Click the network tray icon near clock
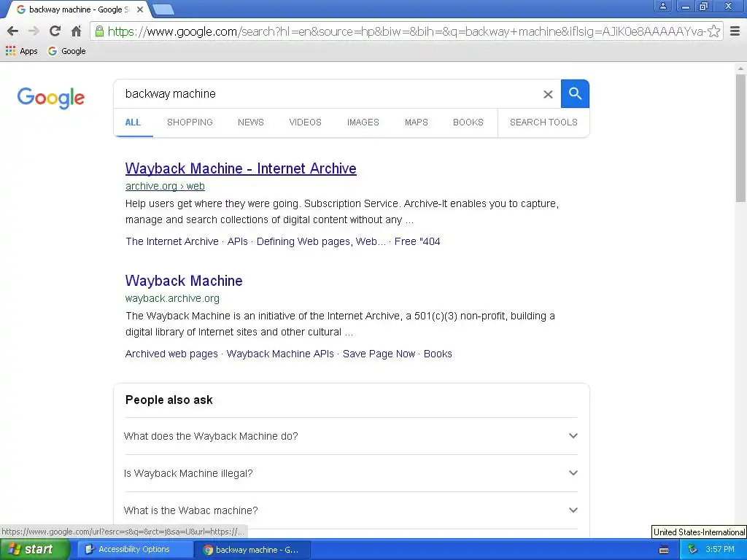The width and height of the screenshot is (747, 560). click(x=693, y=549)
